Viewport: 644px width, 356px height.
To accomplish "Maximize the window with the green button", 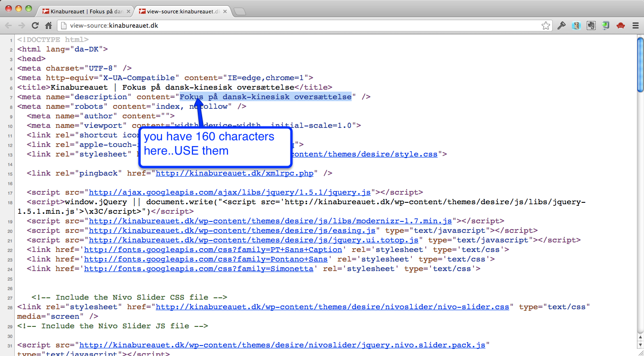I will tap(29, 9).
